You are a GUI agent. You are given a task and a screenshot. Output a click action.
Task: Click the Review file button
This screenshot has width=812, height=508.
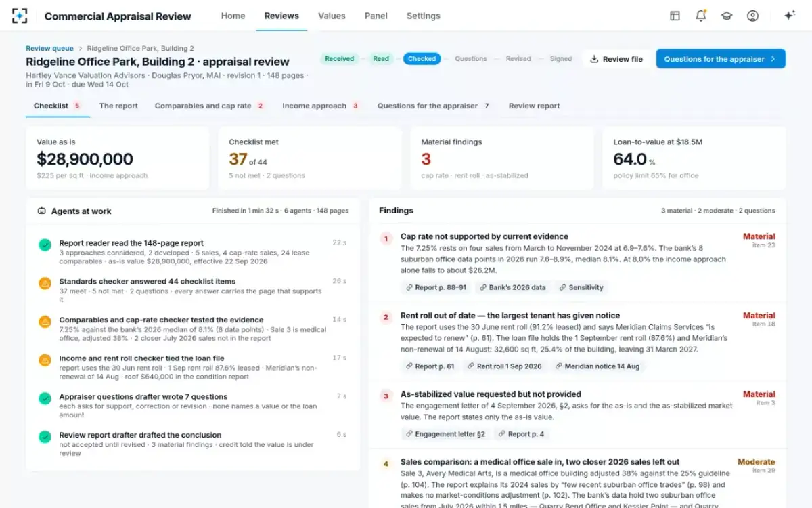[616, 59]
